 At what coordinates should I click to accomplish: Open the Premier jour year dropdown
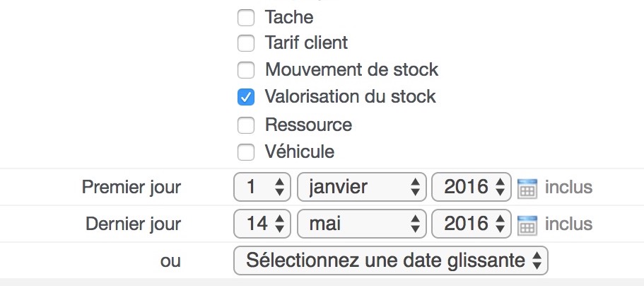[x=472, y=187]
